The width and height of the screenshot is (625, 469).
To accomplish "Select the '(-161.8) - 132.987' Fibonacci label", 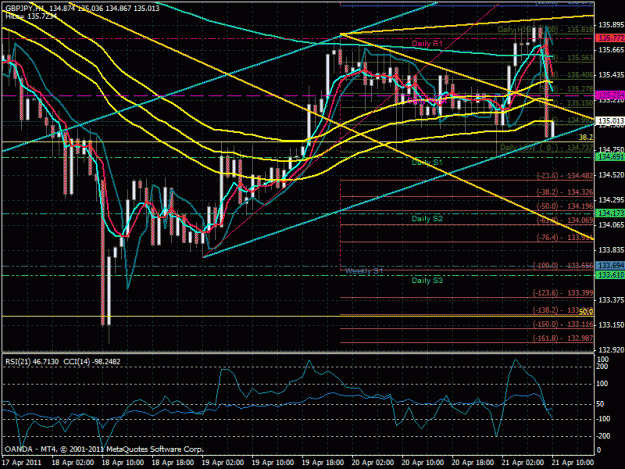I will [x=563, y=338].
